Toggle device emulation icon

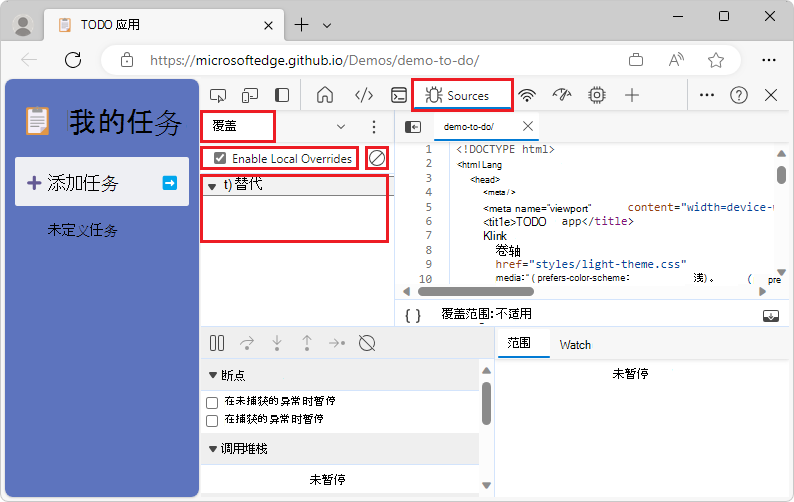250,95
